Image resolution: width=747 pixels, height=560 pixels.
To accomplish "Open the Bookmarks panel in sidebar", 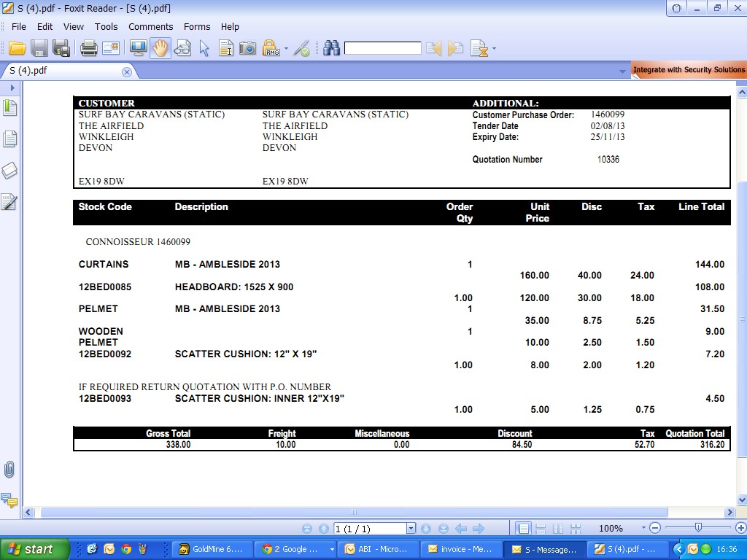I will [x=9, y=108].
